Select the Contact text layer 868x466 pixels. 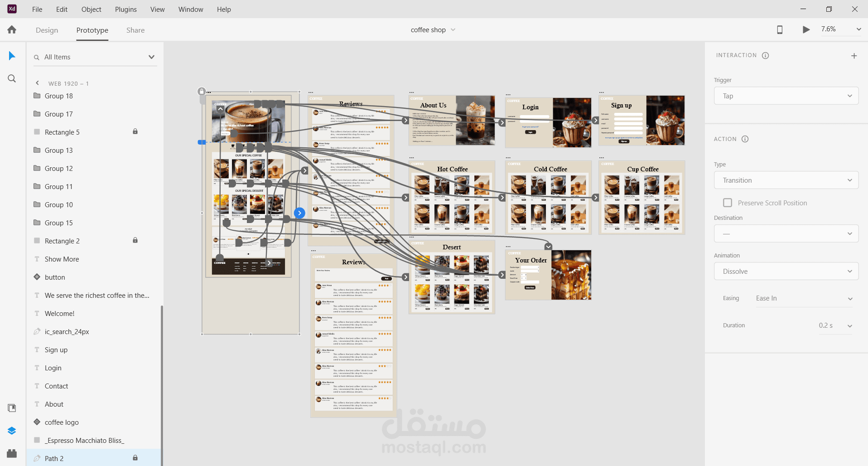tap(93, 386)
